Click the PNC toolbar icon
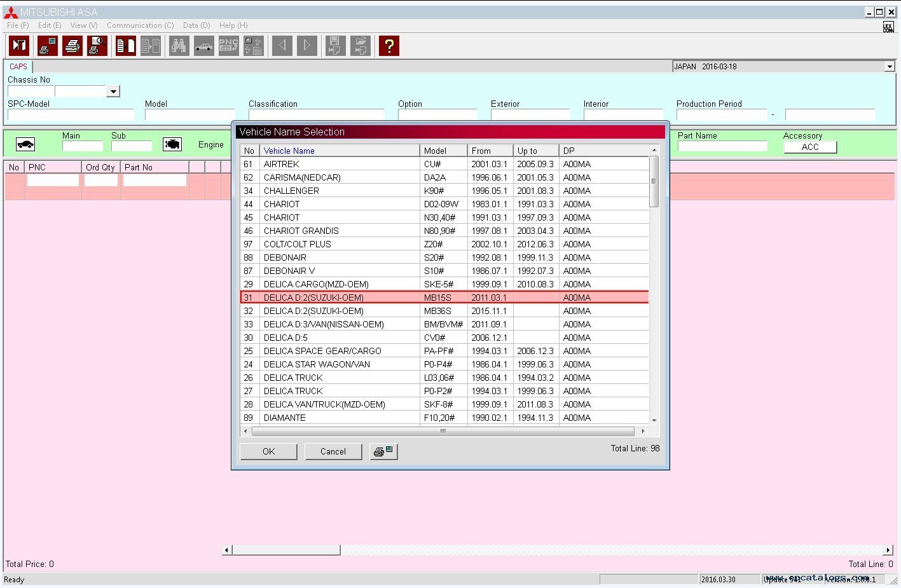 coord(228,45)
